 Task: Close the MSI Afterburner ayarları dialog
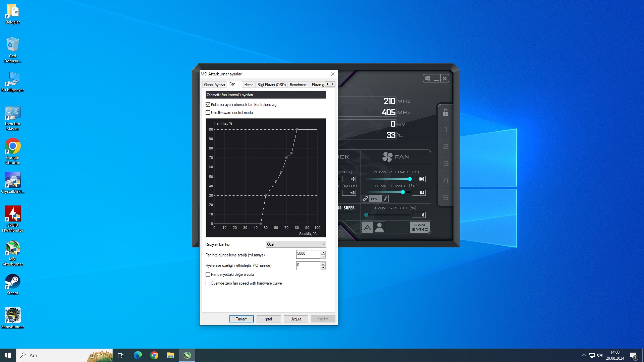333,74
